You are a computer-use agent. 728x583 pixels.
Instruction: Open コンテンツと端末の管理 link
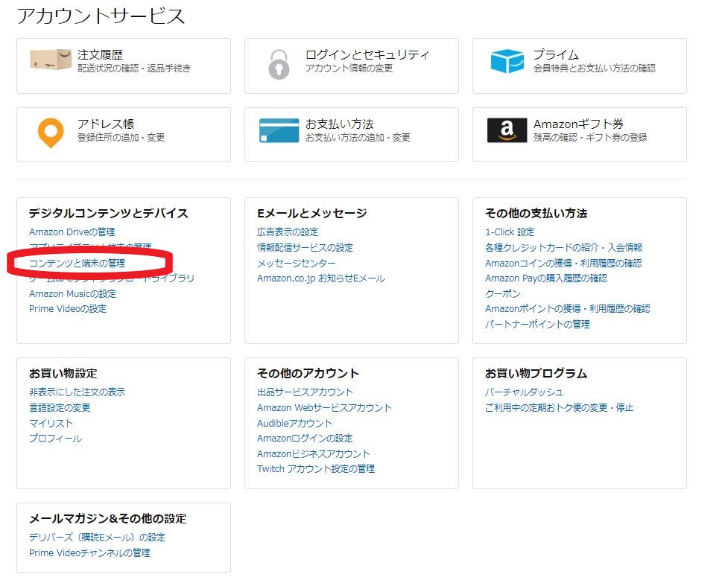point(77,263)
